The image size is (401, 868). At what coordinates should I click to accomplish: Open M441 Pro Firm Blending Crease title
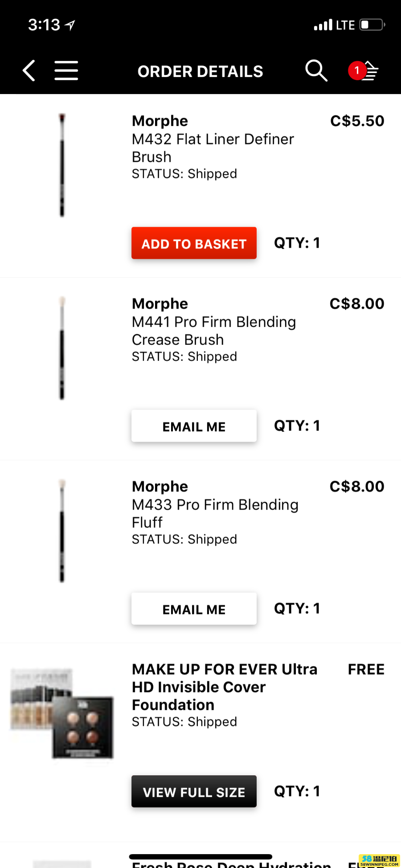tap(214, 331)
